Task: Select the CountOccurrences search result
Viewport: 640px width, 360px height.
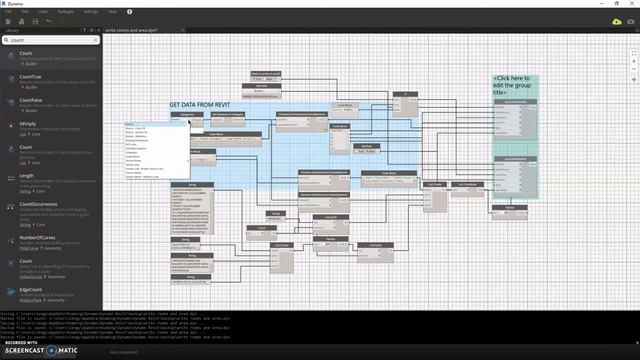Action: click(51, 214)
